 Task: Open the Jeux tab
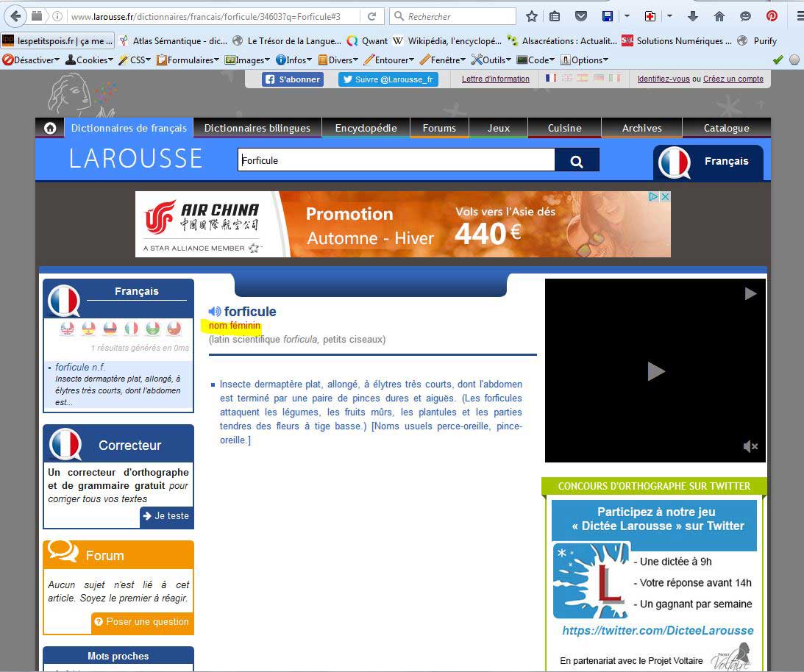[499, 128]
